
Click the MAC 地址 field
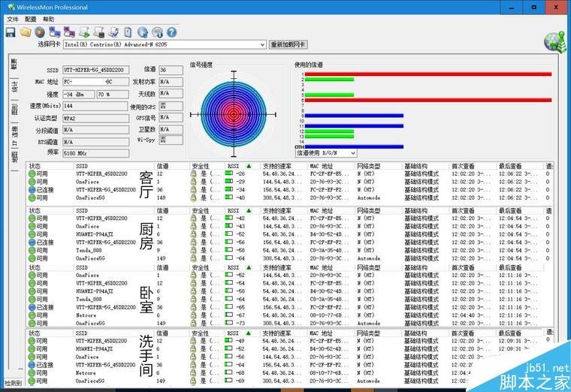(x=95, y=82)
